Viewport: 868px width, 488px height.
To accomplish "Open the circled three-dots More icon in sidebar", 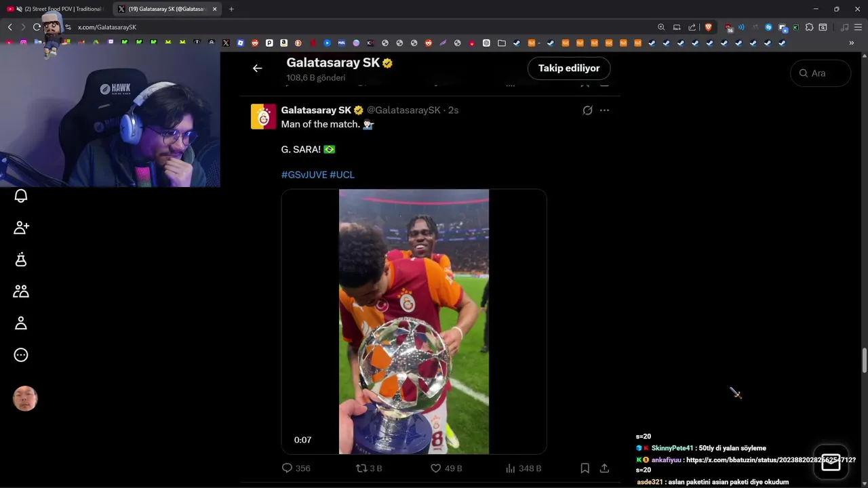I will point(21,354).
